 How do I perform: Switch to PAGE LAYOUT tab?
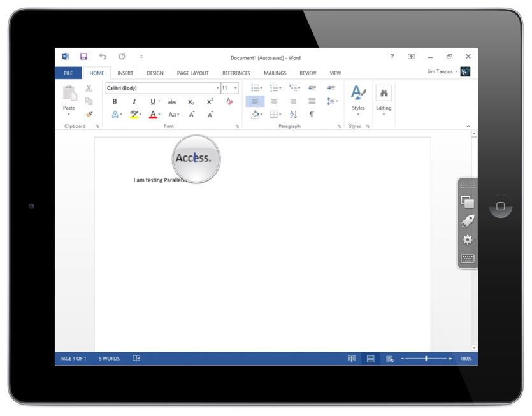pos(192,73)
